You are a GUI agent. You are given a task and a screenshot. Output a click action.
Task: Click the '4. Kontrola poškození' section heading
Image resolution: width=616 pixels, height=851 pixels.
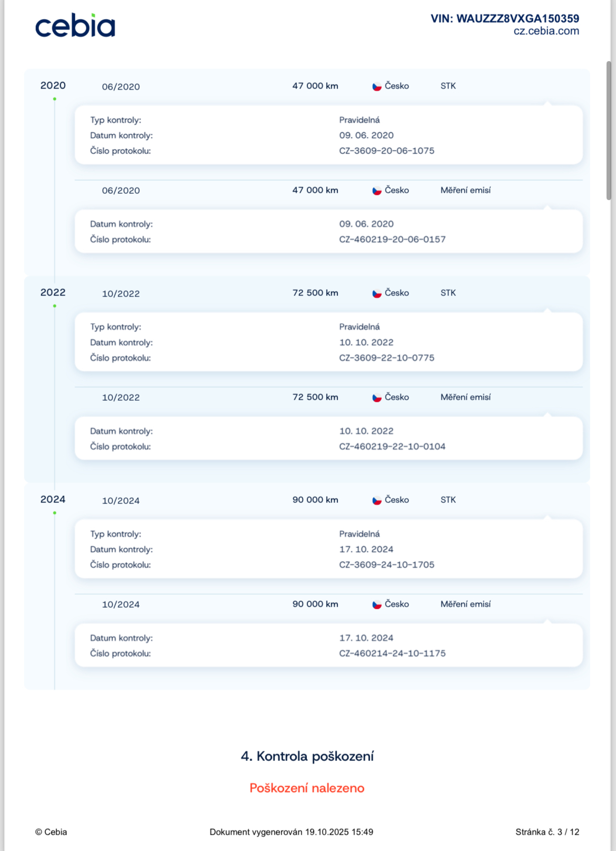(x=307, y=756)
